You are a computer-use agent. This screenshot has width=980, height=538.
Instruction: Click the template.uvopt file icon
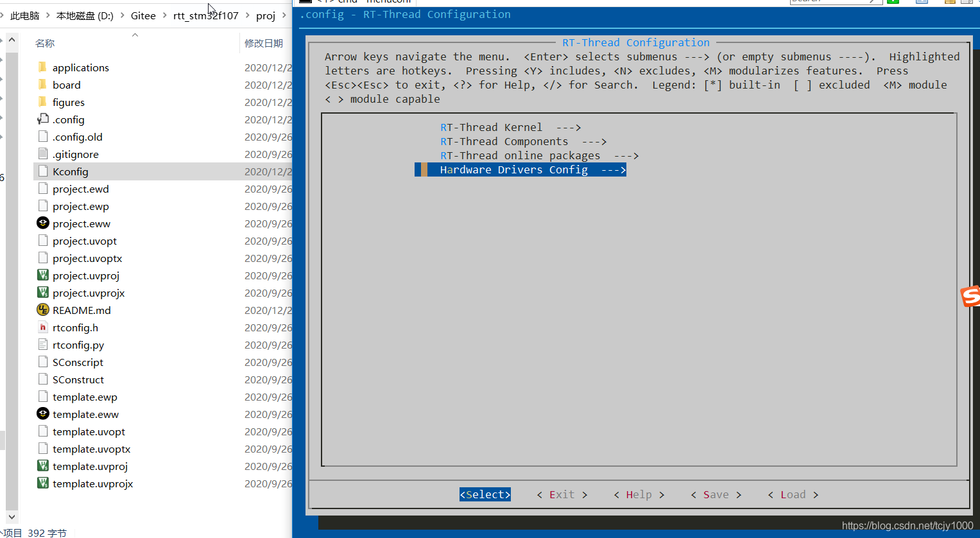(42, 431)
